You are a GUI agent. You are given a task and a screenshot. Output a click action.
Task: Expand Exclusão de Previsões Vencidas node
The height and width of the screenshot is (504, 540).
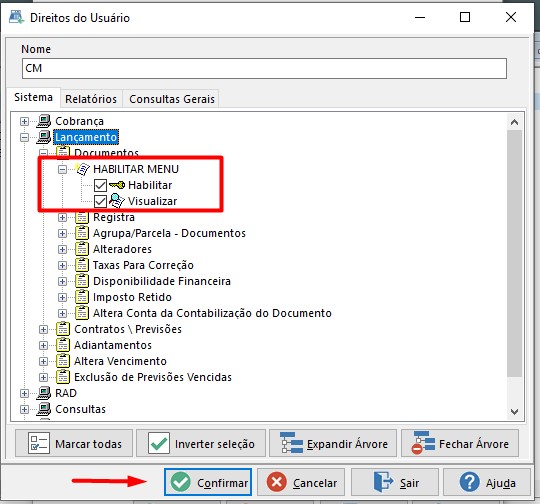[x=43, y=377]
